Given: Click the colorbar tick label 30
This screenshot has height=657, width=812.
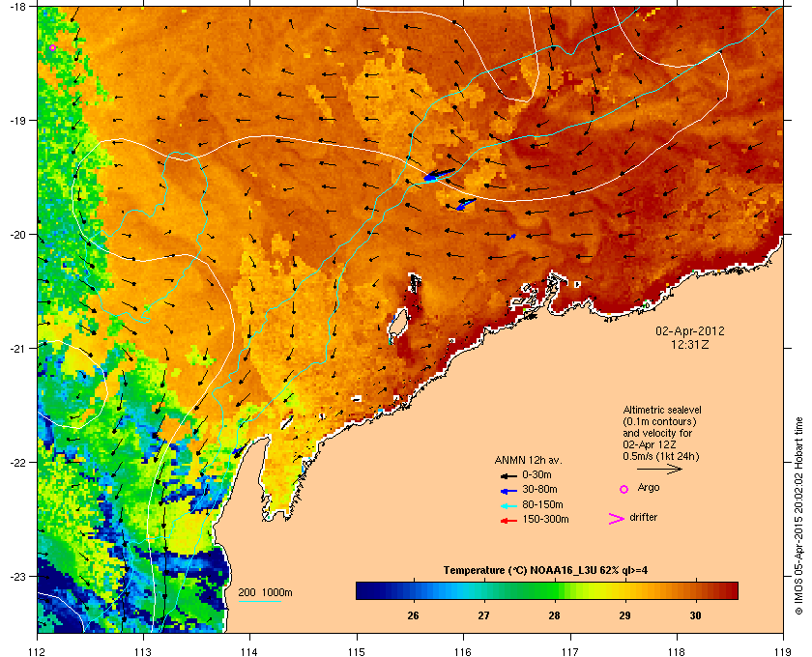Looking at the screenshot, I should [x=695, y=615].
